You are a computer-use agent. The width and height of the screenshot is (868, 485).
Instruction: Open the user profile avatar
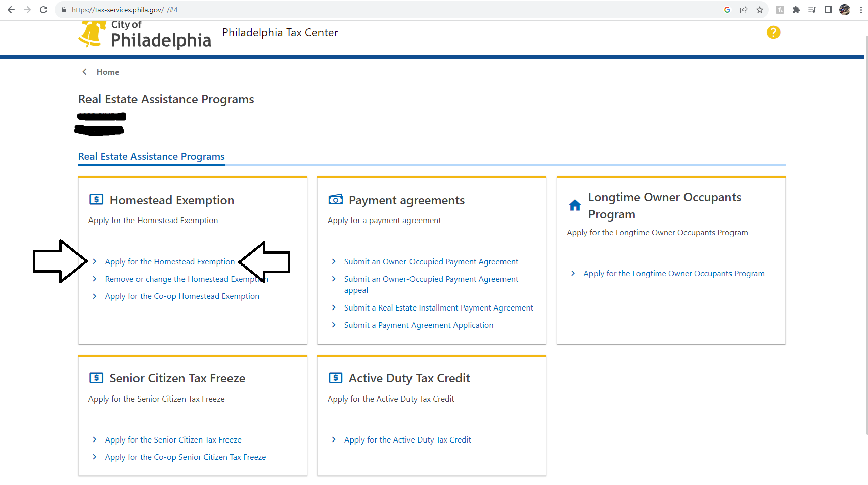(845, 10)
